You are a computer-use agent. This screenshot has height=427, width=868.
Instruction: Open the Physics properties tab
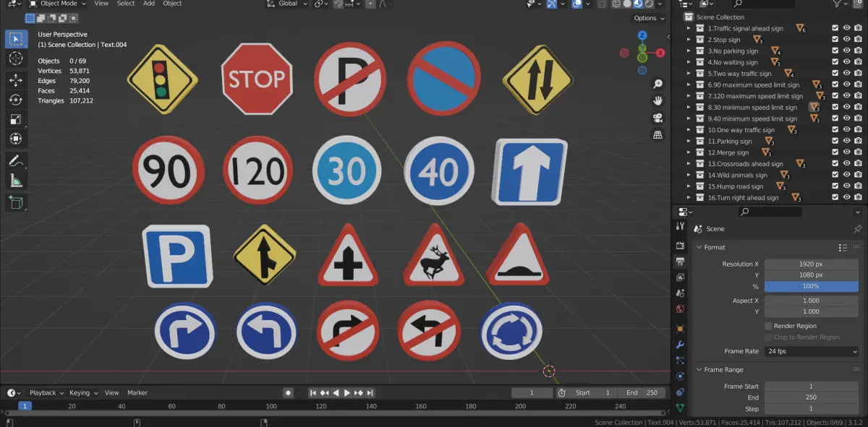coord(680,376)
